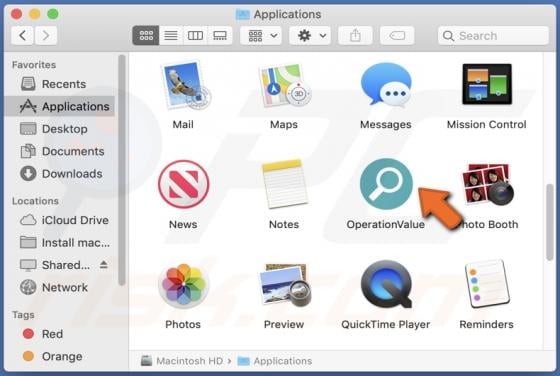Open the Notes application icon
Screen dimensions: 560x376
tap(285, 184)
